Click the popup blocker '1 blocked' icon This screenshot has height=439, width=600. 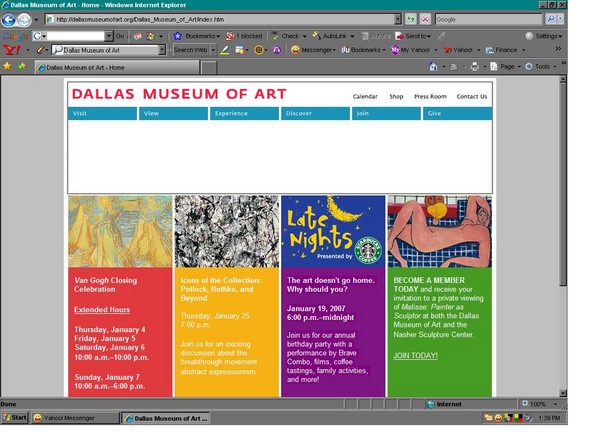point(230,36)
